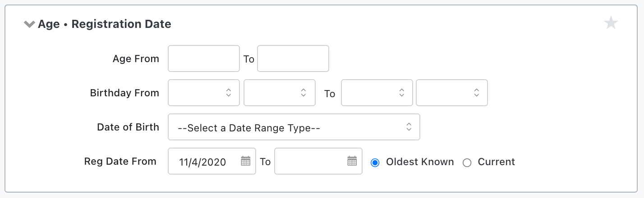Open the Date of Birth range type dropdown
The width and height of the screenshot is (644, 198).
pyautogui.click(x=294, y=127)
